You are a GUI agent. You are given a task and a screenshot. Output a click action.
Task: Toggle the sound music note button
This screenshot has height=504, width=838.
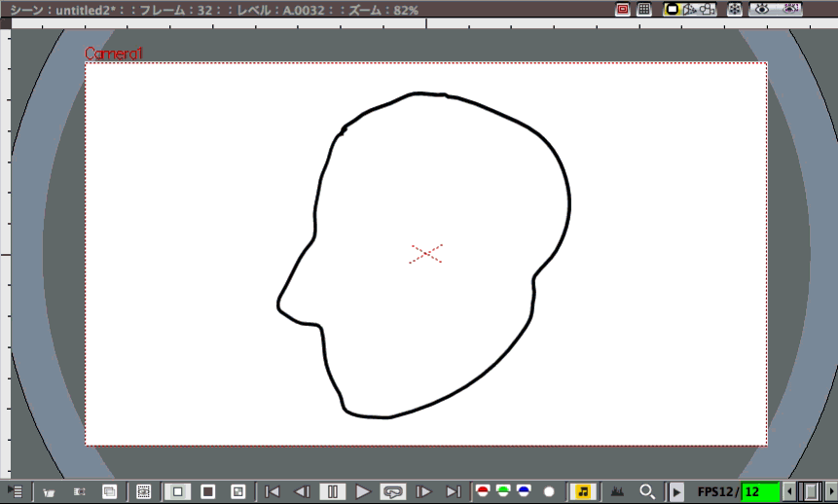583,492
